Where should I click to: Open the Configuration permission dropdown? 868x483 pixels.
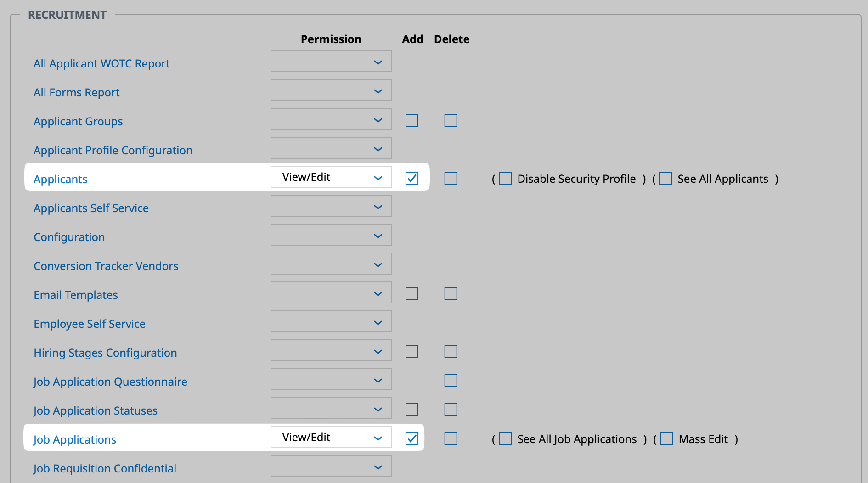[x=331, y=235]
